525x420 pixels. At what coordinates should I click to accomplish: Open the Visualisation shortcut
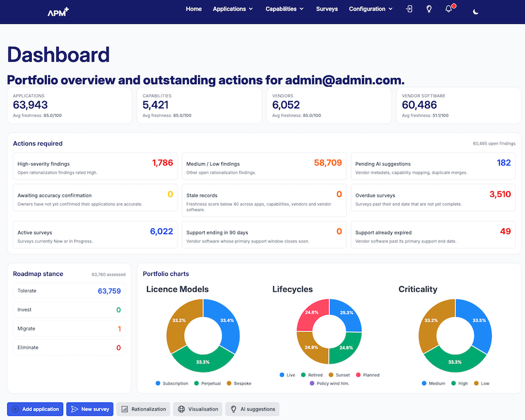(197, 409)
